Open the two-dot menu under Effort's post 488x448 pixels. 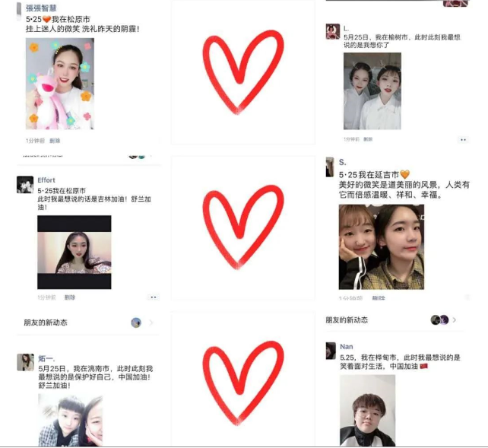pyautogui.click(x=153, y=297)
